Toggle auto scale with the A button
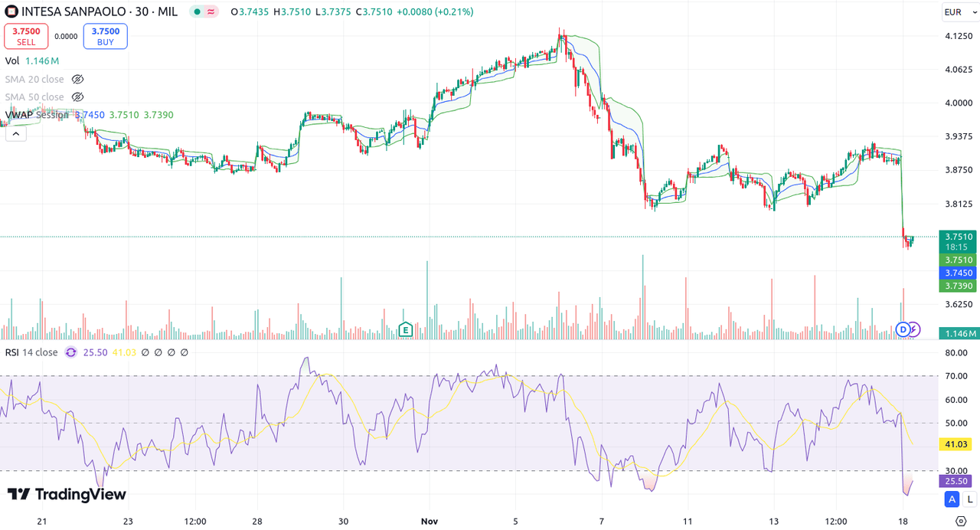The width and height of the screenshot is (980, 530). coord(952,499)
